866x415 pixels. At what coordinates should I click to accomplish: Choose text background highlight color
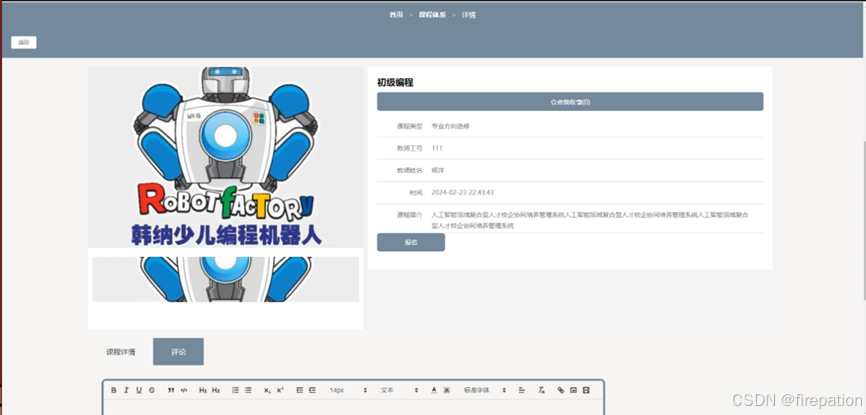pyautogui.click(x=447, y=390)
